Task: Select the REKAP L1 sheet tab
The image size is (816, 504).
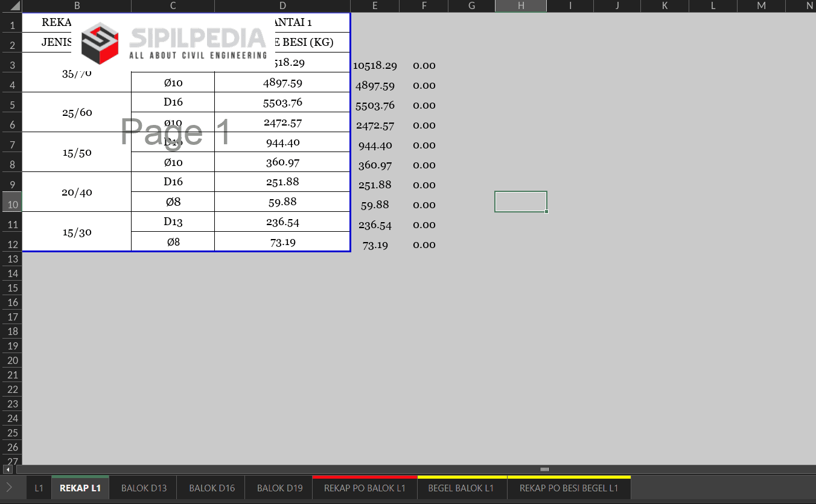Action: click(x=80, y=488)
